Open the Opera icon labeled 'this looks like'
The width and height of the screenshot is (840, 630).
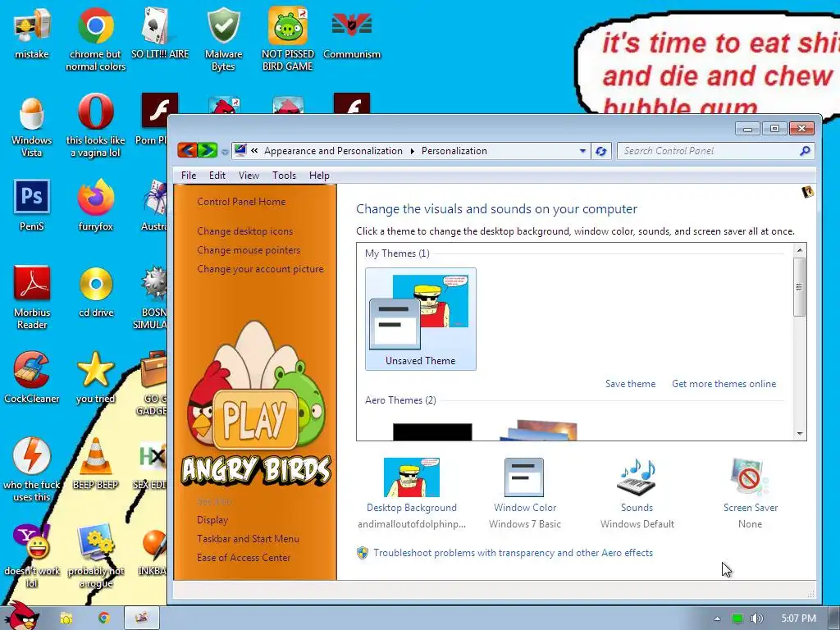pyautogui.click(x=95, y=126)
